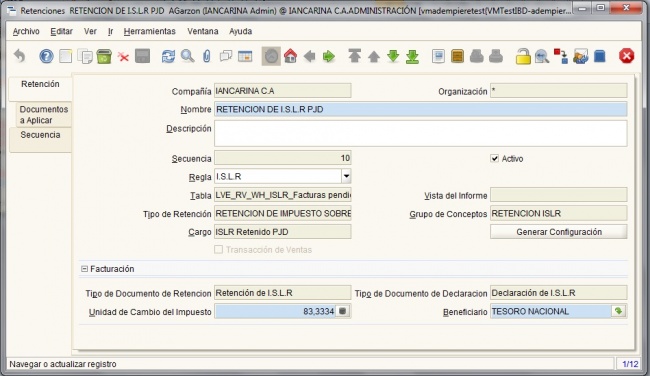This screenshot has width=650, height=376.
Task: Go forward using the green right arrow
Action: point(329,56)
